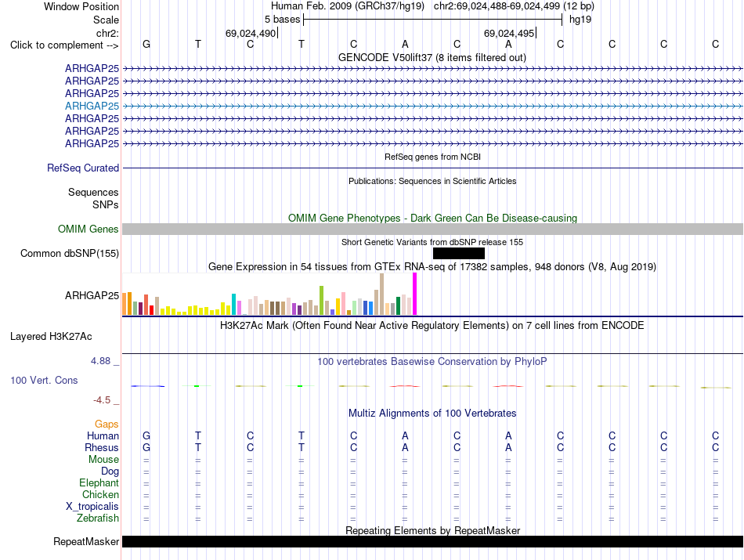Image resolution: width=744 pixels, height=560 pixels.
Task: Open the Short Genetic Variants from dbSNP title
Action: pyautogui.click(x=432, y=242)
